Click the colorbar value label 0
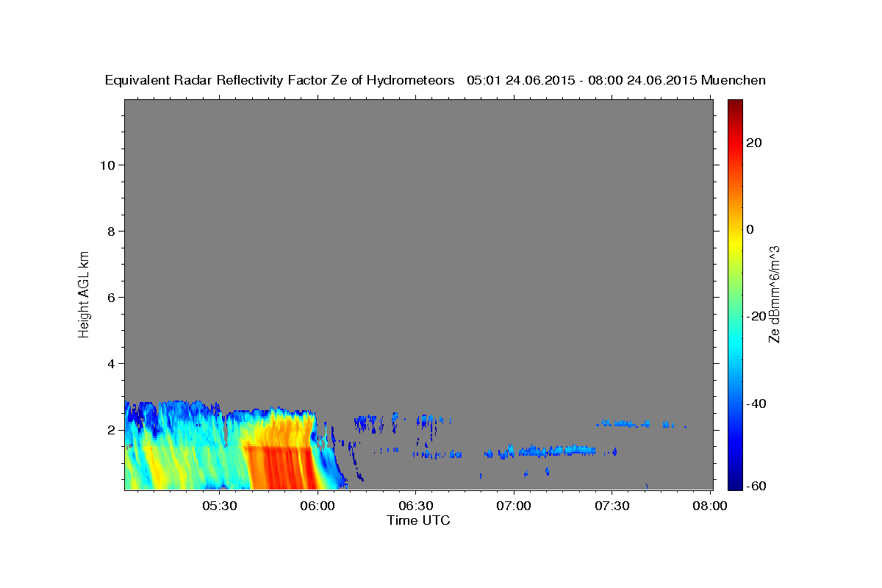Viewport: 882px width, 588px height. (750, 229)
